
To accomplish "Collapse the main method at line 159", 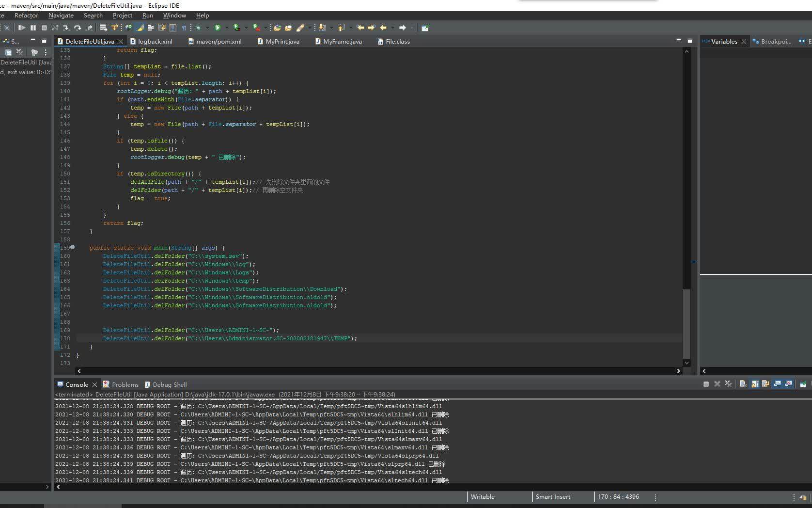I will pyautogui.click(x=73, y=247).
